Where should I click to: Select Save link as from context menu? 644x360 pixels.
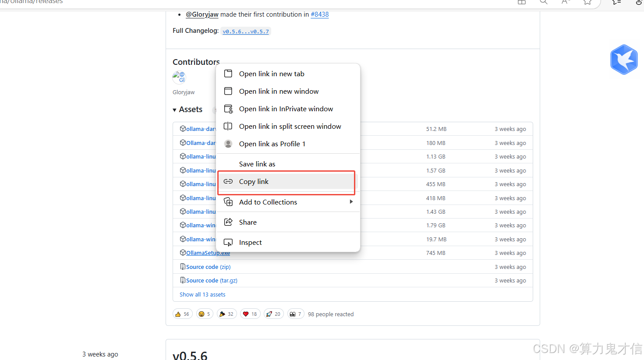[x=288, y=164]
